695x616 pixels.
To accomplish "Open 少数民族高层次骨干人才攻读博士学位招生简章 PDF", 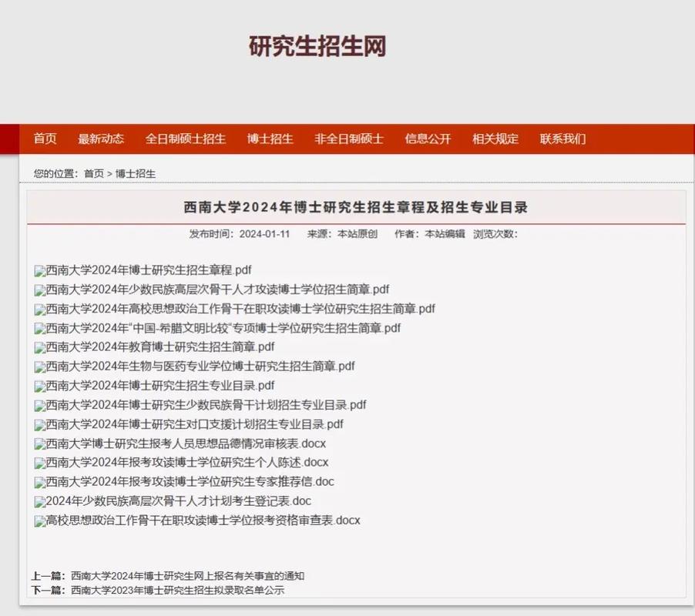I will [x=216, y=290].
